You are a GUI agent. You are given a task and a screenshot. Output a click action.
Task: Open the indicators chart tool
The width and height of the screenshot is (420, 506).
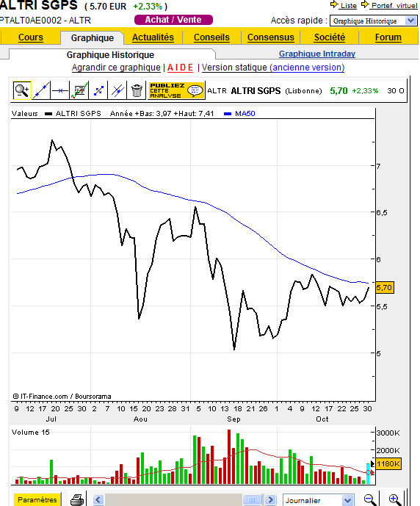coord(79,90)
